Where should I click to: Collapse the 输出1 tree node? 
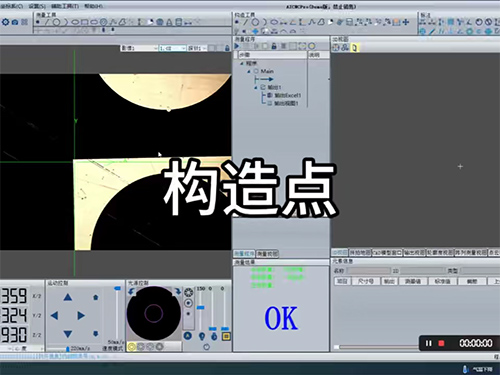pyautogui.click(x=256, y=87)
